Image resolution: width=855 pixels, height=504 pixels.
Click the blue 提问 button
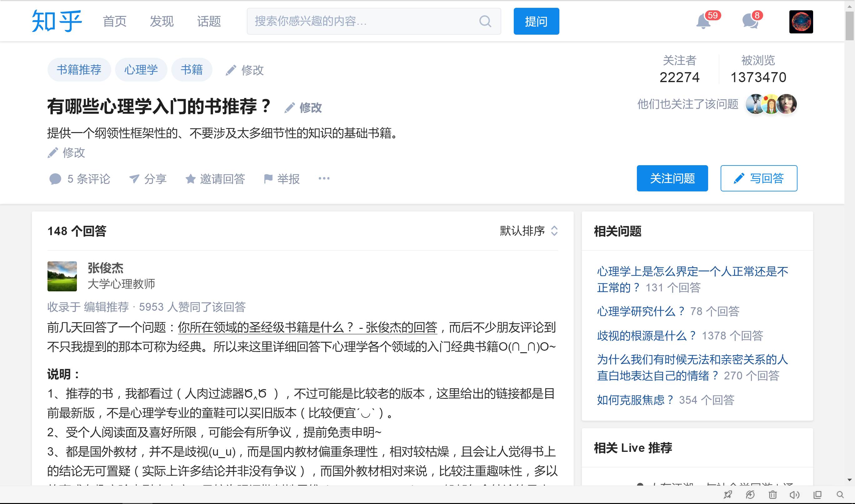coord(536,22)
